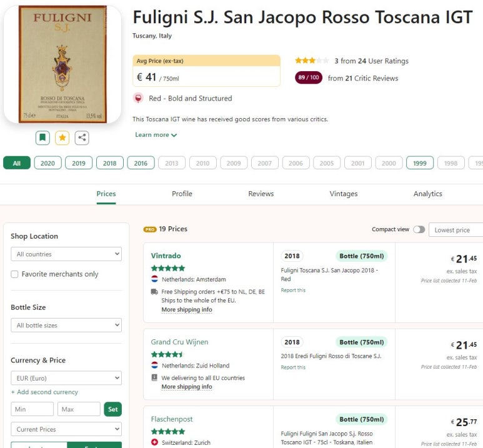Image resolution: width=483 pixels, height=448 pixels.
Task: Click More shipping info under Grand Cru Wijnen
Action: tap(187, 387)
